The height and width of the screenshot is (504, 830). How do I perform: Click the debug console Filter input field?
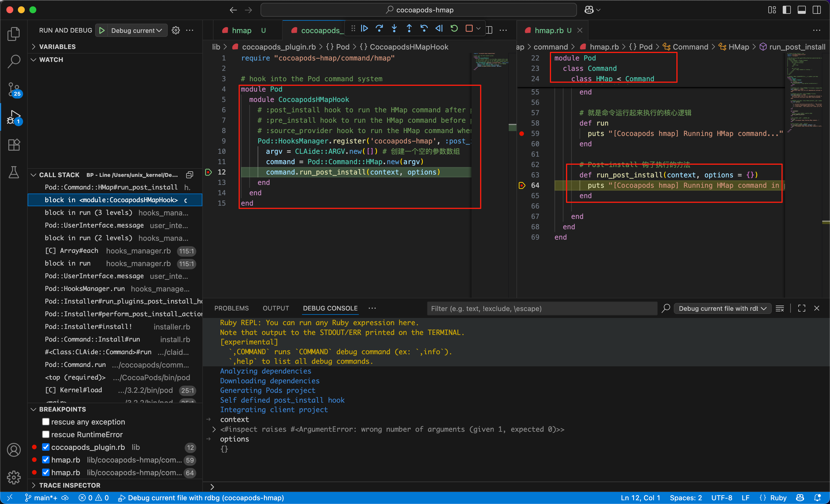[x=542, y=308]
